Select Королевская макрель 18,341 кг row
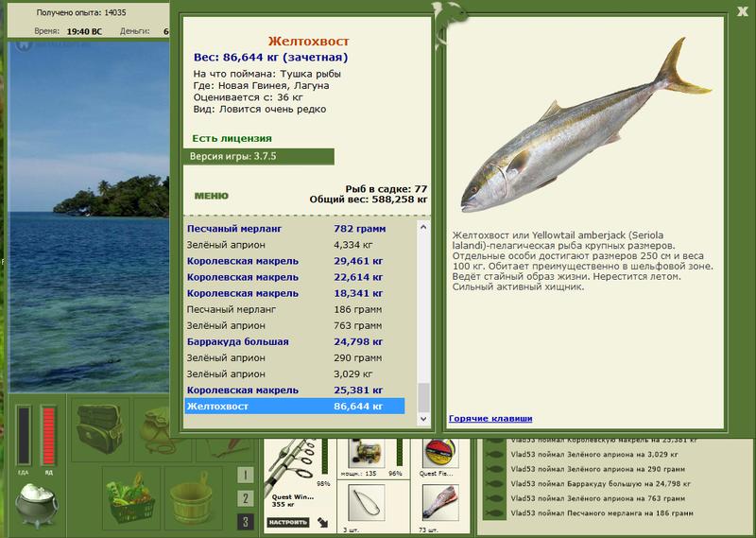 click(295, 293)
